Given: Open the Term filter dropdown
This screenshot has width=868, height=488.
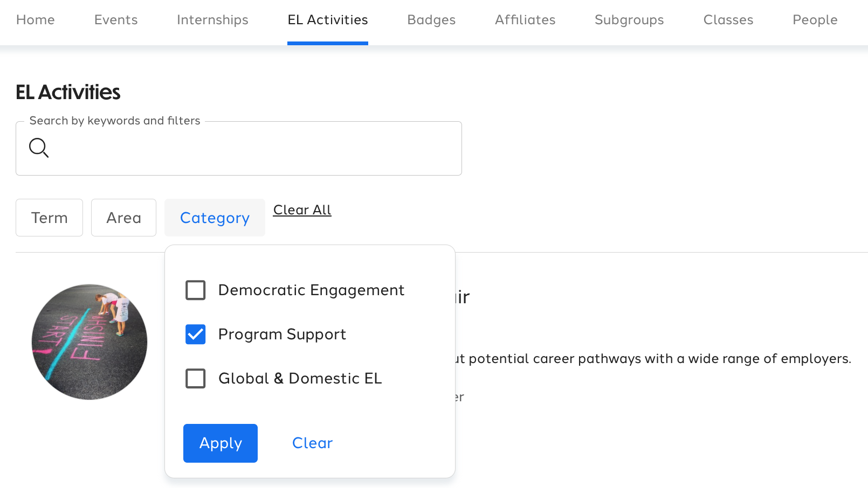Looking at the screenshot, I should (49, 218).
